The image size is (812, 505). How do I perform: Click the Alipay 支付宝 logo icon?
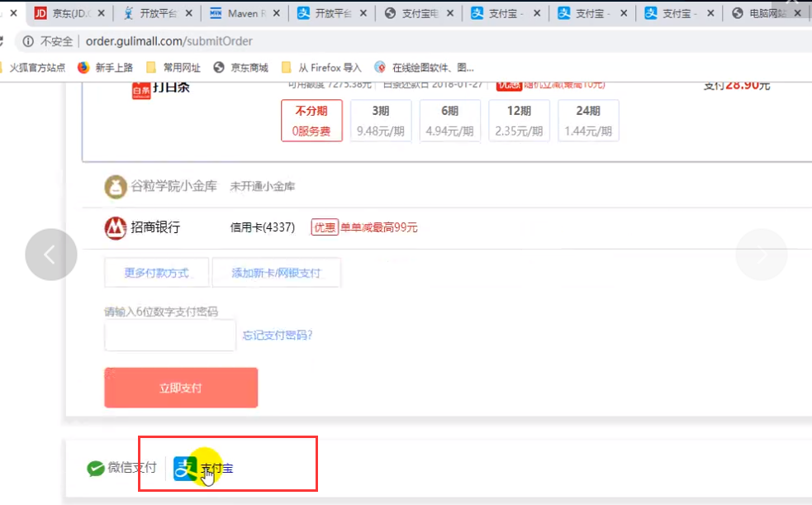(185, 469)
